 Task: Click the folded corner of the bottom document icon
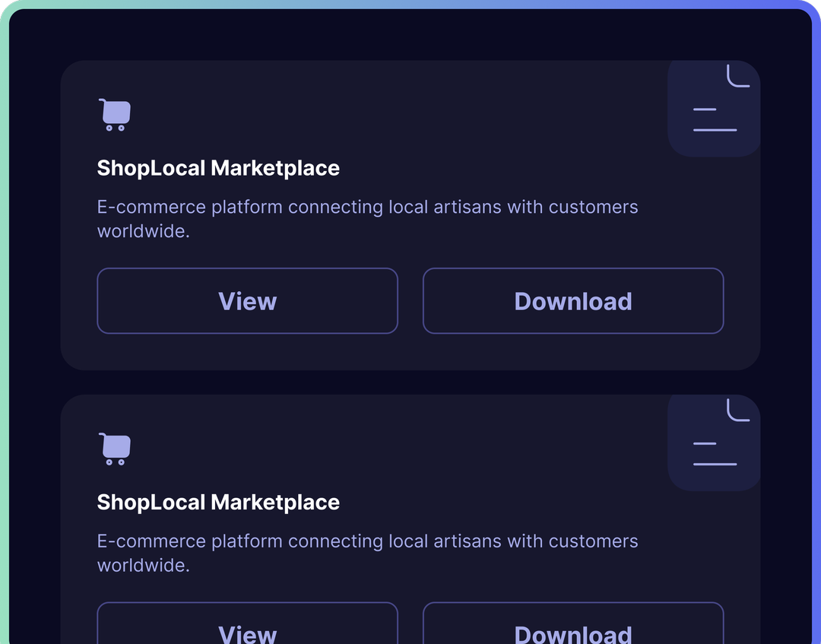click(x=738, y=410)
